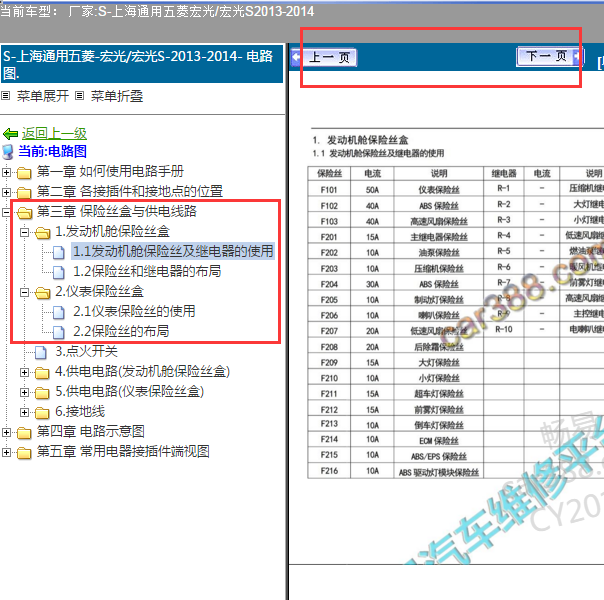604x600 pixels.
Task: Open 第二章 各接插件和接地点的位置
Action: (130, 192)
